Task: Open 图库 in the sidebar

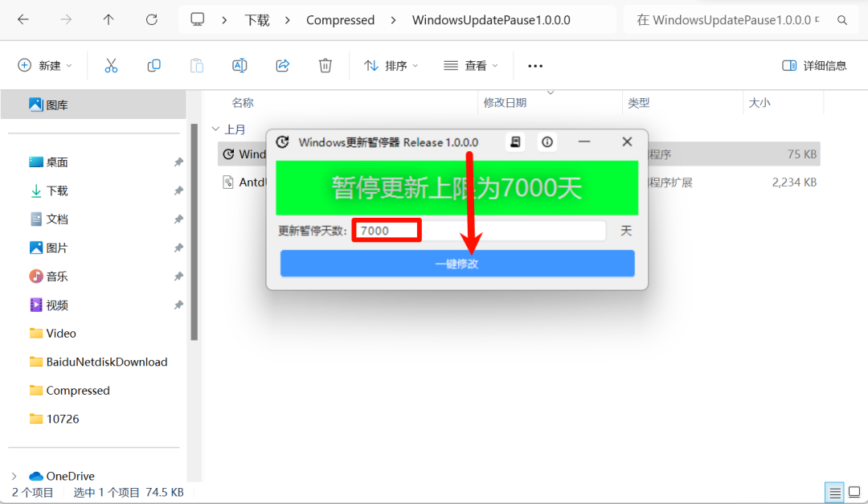Action: [93, 104]
